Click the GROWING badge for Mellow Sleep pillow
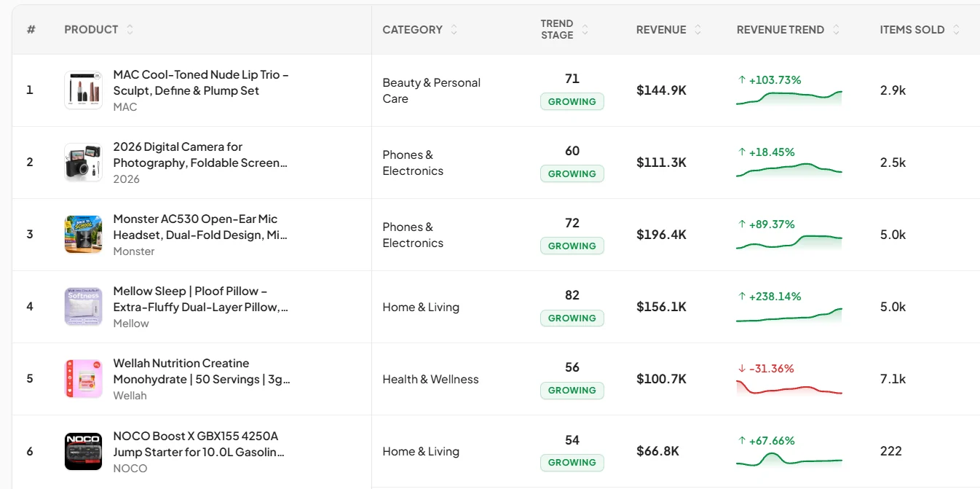980x489 pixels. click(x=572, y=318)
